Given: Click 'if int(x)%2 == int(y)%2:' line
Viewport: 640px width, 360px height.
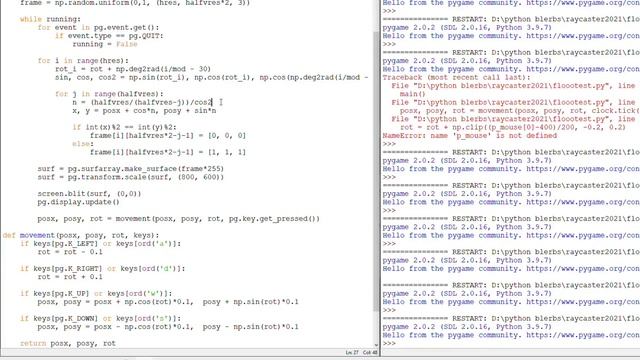Looking at the screenshot, I should (x=124, y=127).
